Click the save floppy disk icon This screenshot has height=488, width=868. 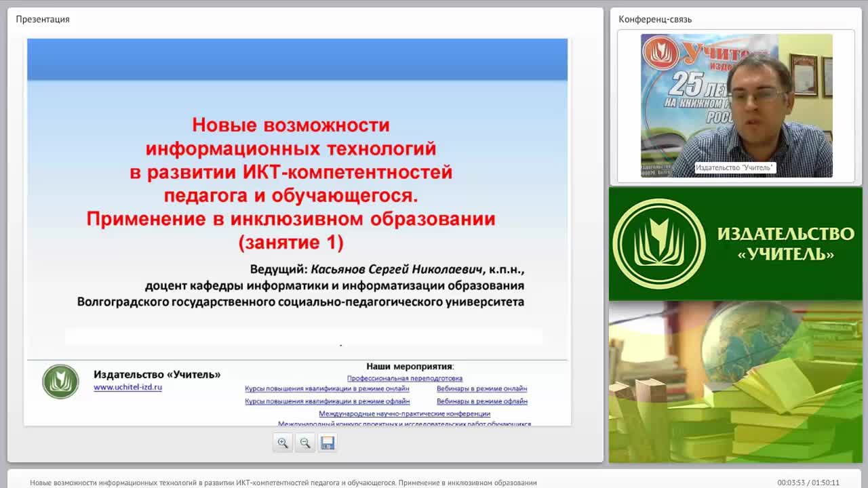(x=328, y=443)
